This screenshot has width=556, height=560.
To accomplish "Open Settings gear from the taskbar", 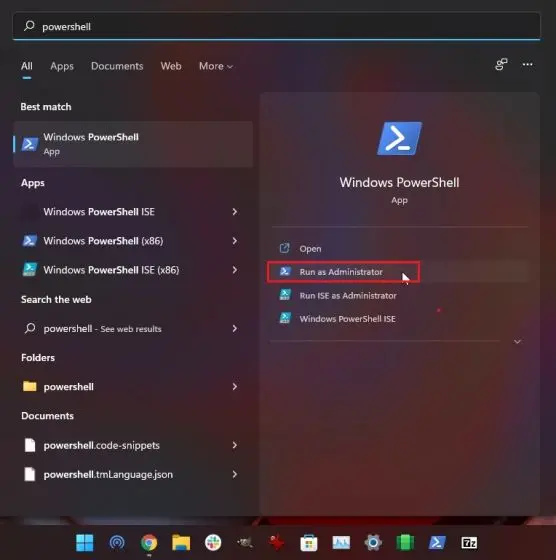I will [x=373, y=543].
